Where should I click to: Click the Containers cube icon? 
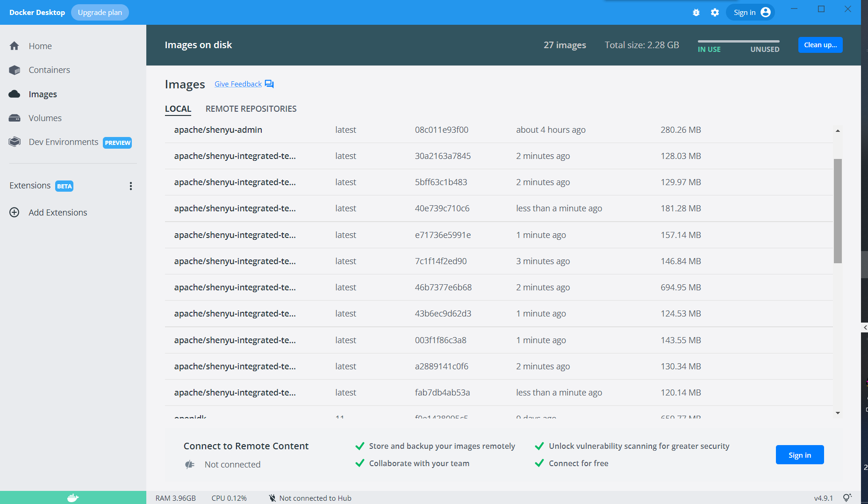click(14, 70)
